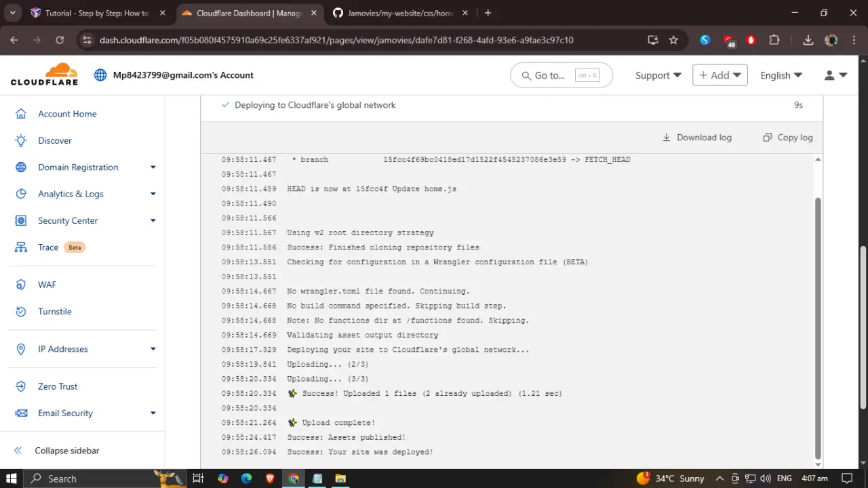
Task: Open Account Home in sidebar
Action: click(x=67, y=114)
